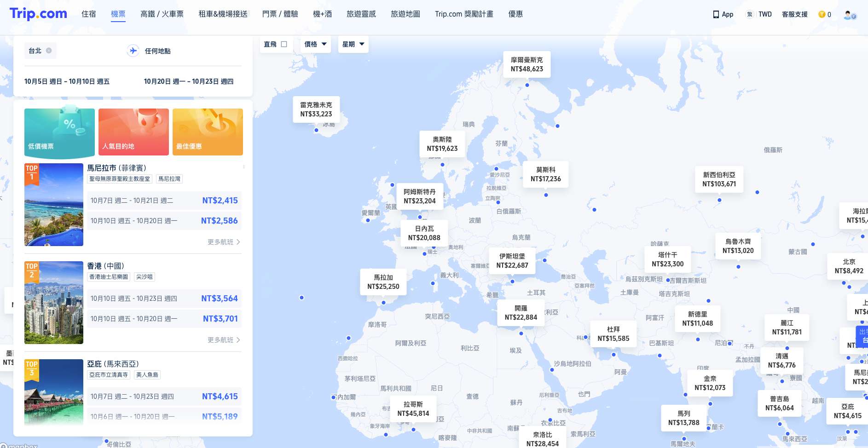Image resolution: width=868 pixels, height=448 pixels.
Task: Click the airplane icon beside 任何地點
Action: click(133, 51)
